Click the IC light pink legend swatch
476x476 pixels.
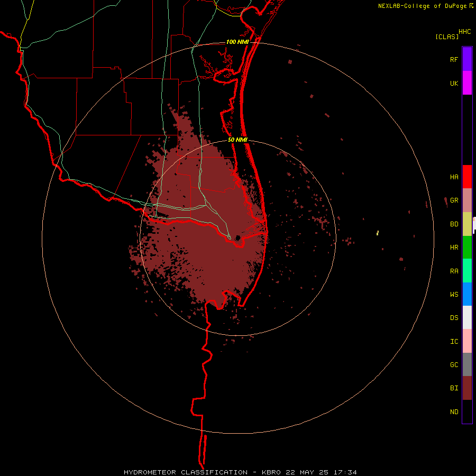(x=467, y=341)
